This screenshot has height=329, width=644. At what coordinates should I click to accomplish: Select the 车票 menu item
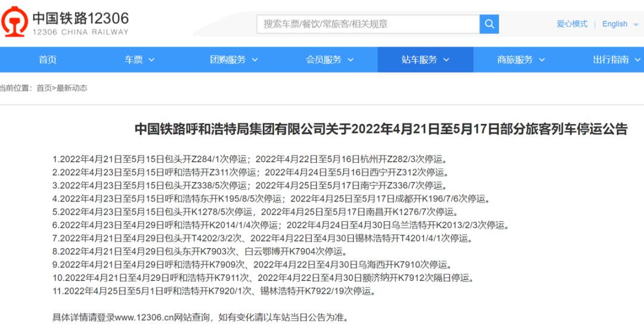[134, 60]
